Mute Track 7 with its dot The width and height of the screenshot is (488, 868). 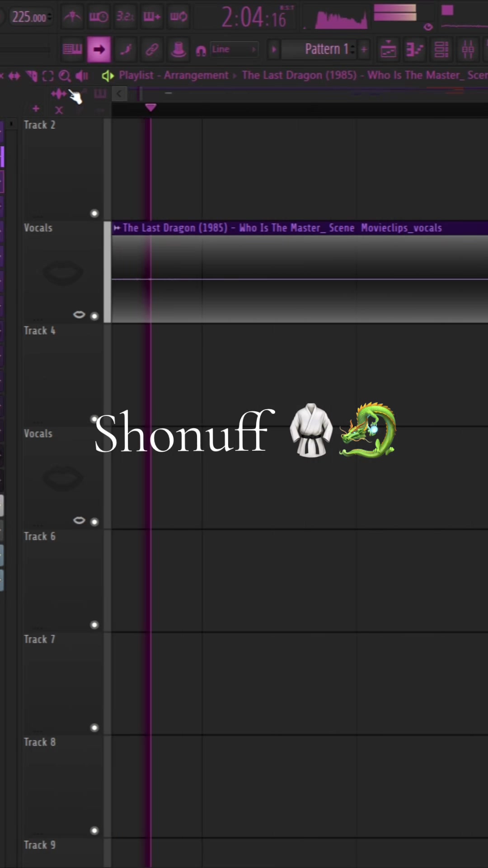coord(94,728)
